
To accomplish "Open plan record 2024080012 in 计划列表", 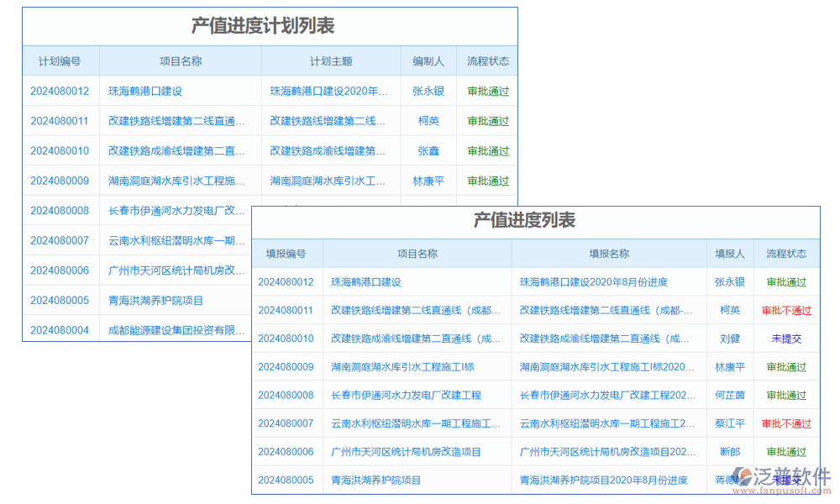I will (x=60, y=91).
